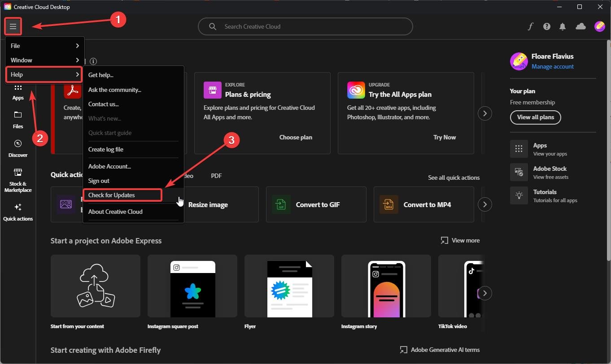Open Instagram story template thumbnail
This screenshot has width=611, height=364.
pyautogui.click(x=386, y=286)
